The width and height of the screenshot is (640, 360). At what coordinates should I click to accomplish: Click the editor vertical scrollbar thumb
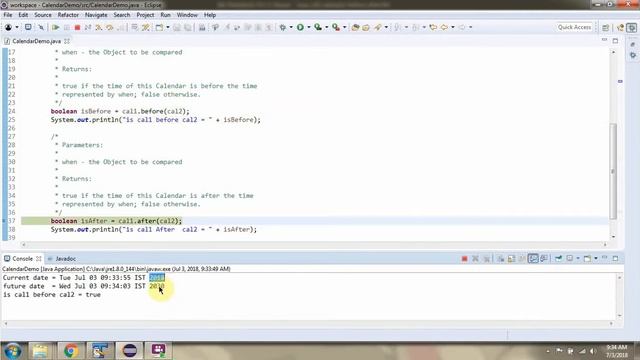613,171
